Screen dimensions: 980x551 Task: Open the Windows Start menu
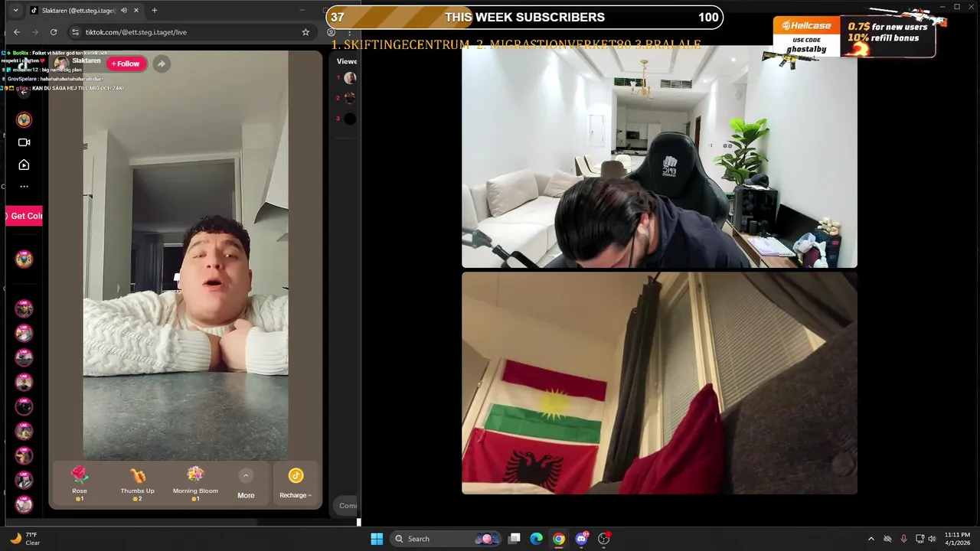coord(377,539)
